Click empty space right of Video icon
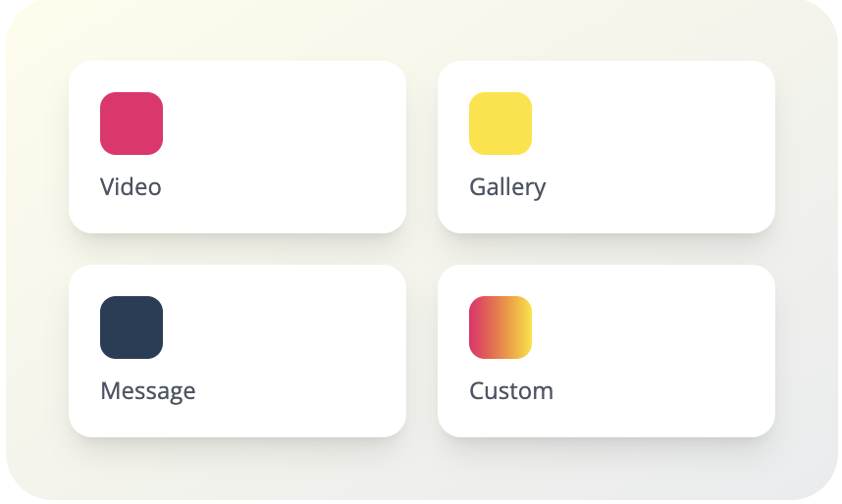This screenshot has width=842, height=504. click(x=285, y=124)
